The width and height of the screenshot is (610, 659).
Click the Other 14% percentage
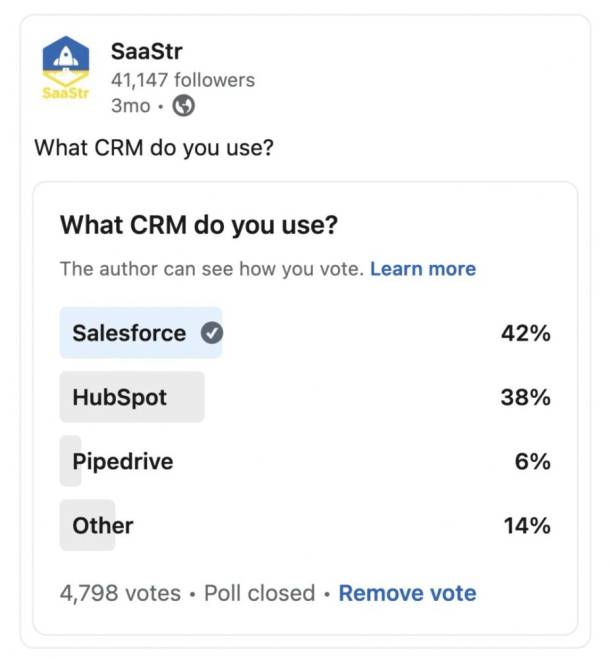point(525,525)
